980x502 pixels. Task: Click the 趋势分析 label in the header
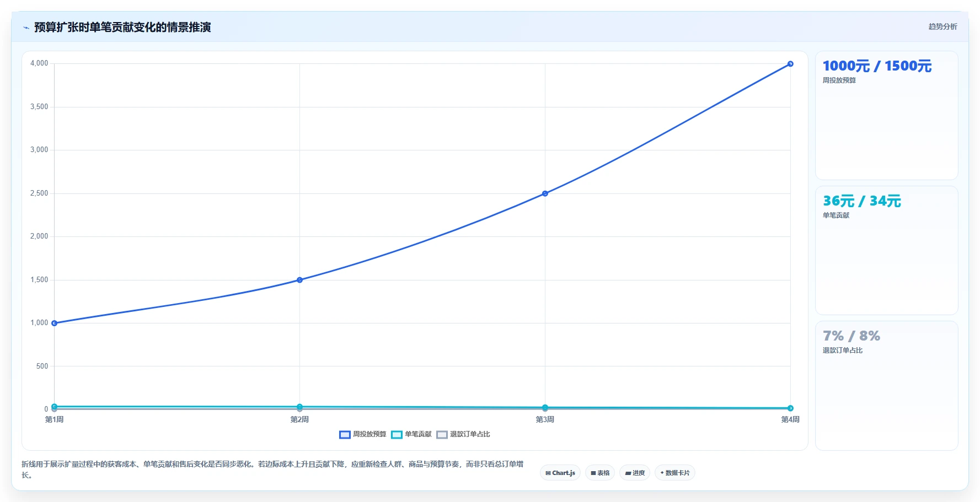(x=942, y=26)
